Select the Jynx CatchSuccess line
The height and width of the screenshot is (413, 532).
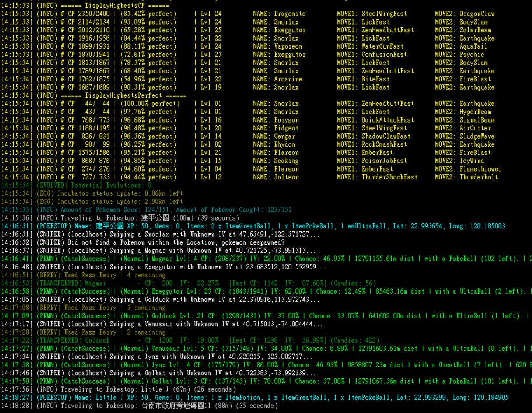tap(262, 365)
